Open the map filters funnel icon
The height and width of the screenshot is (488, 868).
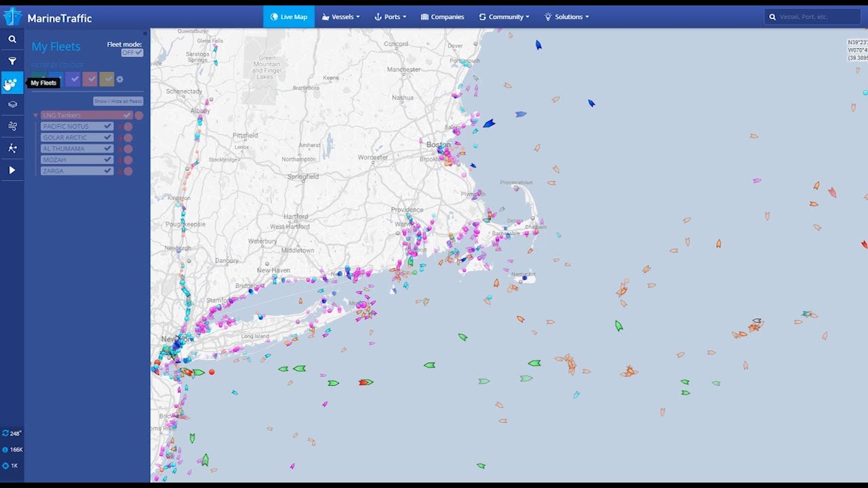point(12,61)
